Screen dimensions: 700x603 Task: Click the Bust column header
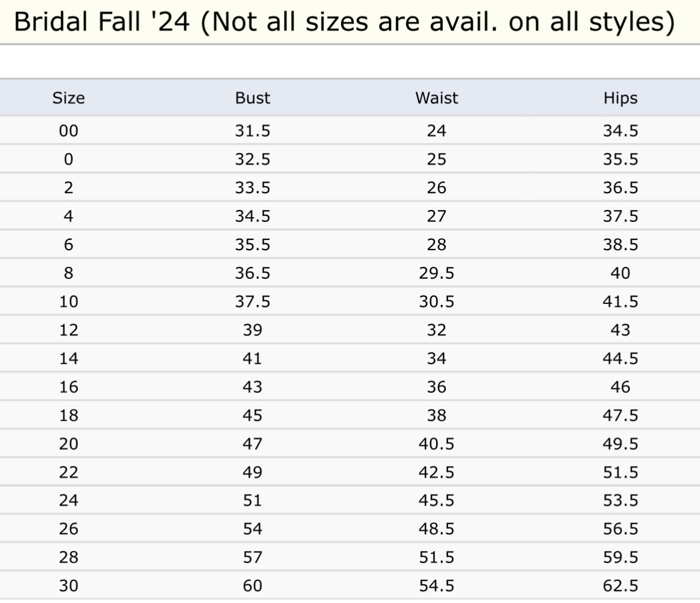[x=252, y=98]
